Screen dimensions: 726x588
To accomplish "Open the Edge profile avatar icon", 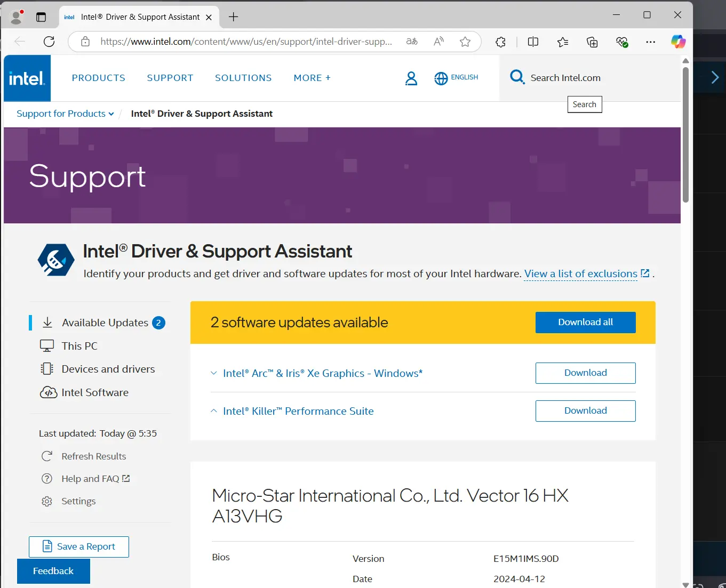I will click(17, 17).
